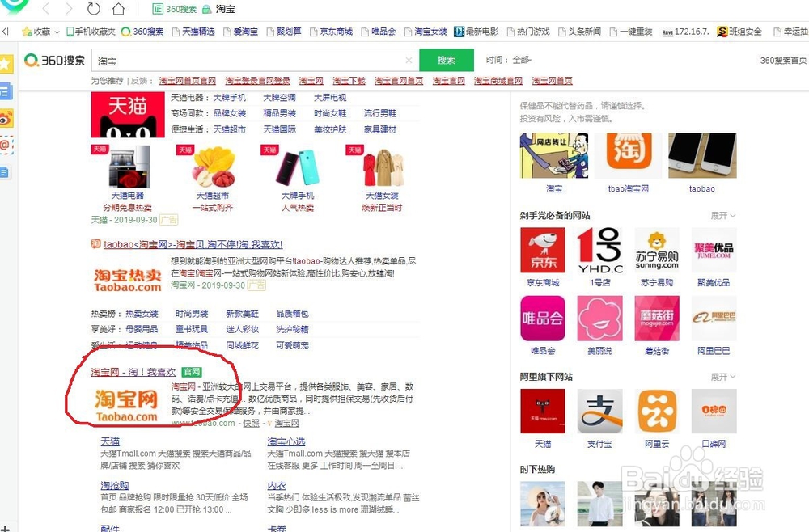Go to 360搜索首页 link

(783, 61)
